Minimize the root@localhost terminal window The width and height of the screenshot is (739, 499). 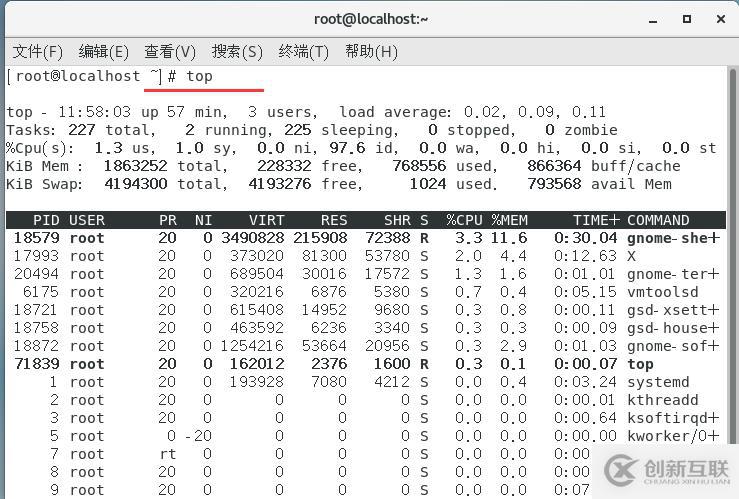653,20
